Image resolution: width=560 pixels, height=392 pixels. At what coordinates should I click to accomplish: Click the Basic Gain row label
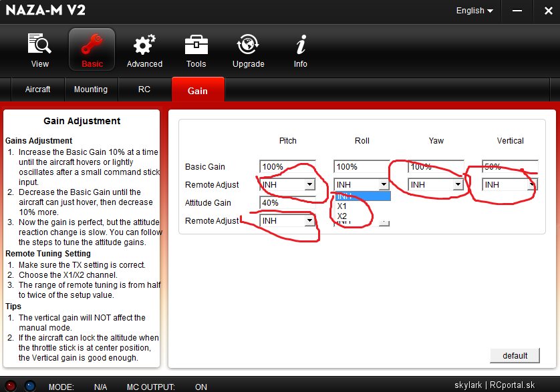[205, 167]
